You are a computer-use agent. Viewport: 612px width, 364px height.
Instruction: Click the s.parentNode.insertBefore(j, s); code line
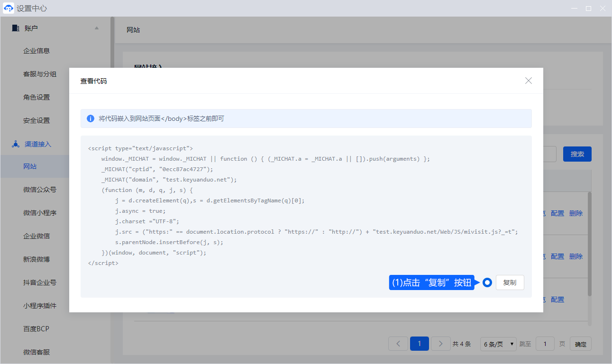(169, 242)
